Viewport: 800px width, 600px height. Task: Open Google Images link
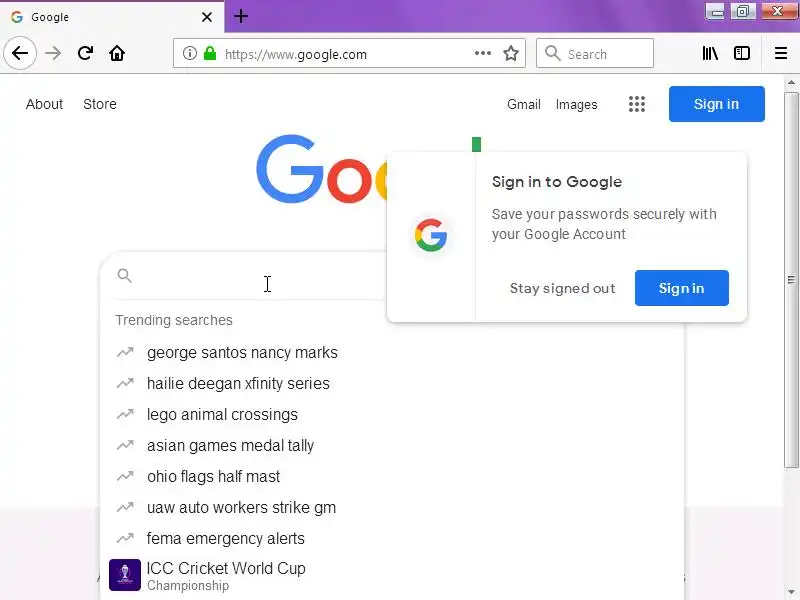click(577, 104)
